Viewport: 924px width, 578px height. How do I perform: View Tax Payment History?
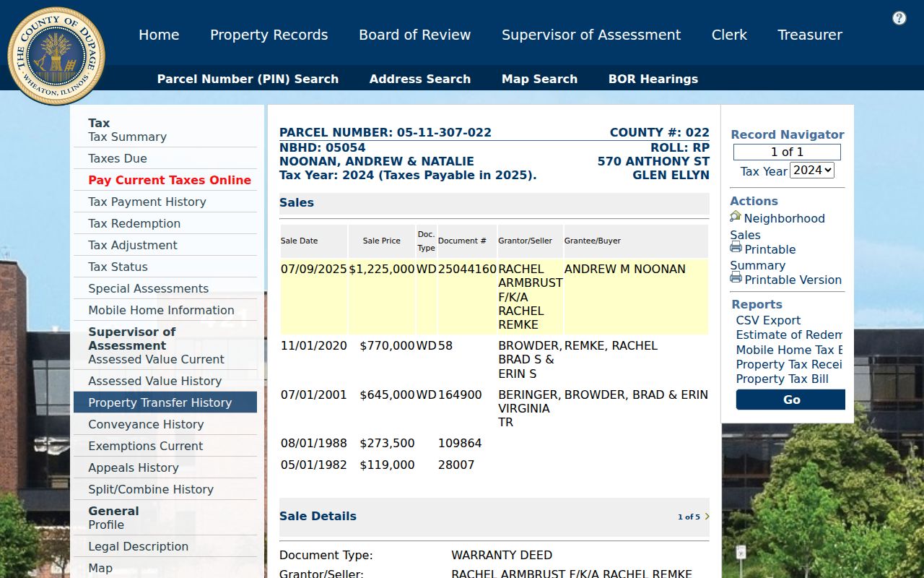[147, 202]
